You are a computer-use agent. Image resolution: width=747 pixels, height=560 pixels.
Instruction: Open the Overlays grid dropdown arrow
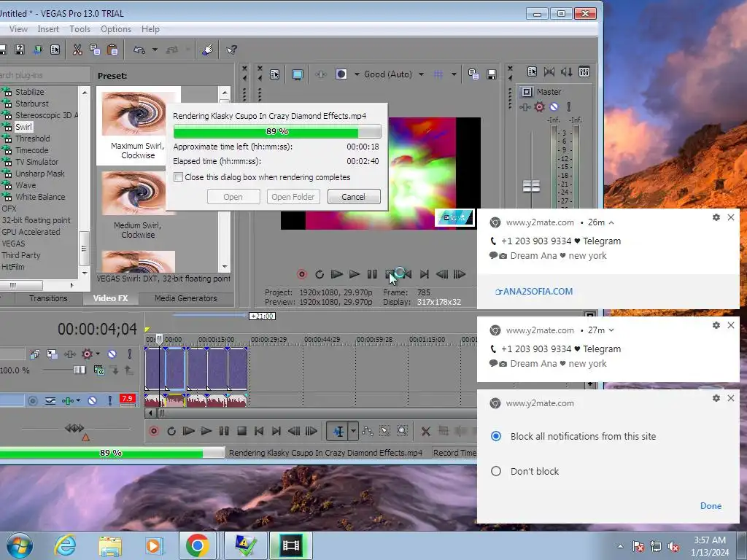coord(454,74)
